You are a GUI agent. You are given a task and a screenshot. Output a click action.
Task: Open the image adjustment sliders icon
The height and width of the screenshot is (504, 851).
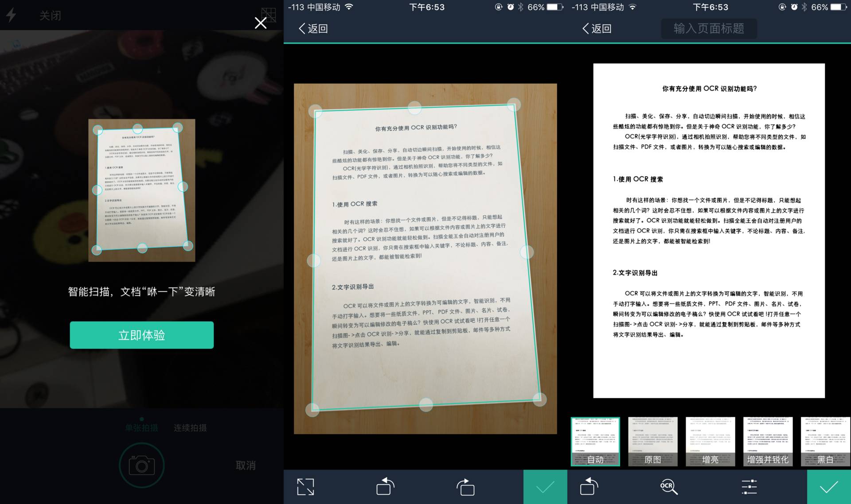(749, 487)
